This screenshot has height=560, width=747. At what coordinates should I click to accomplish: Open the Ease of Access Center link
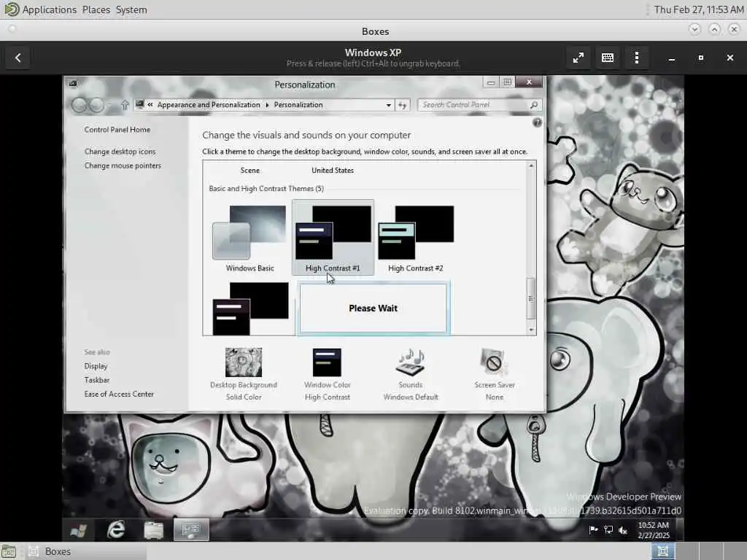coord(119,394)
